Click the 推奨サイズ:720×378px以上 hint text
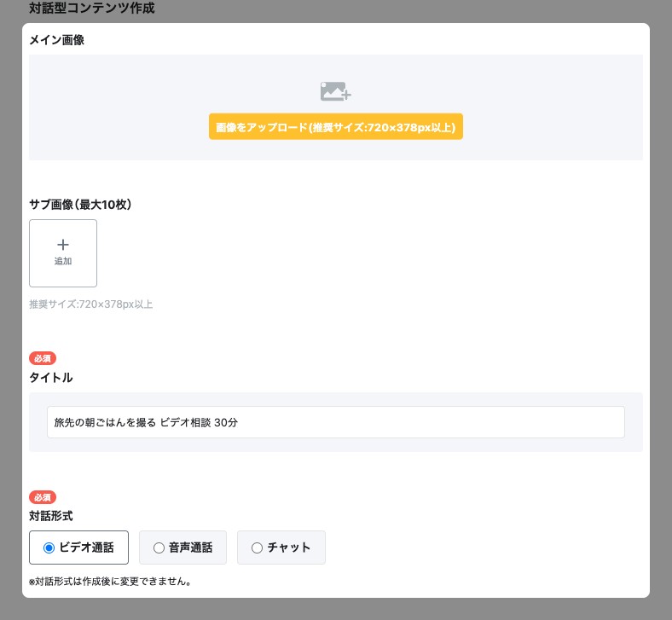The image size is (672, 620). [91, 304]
